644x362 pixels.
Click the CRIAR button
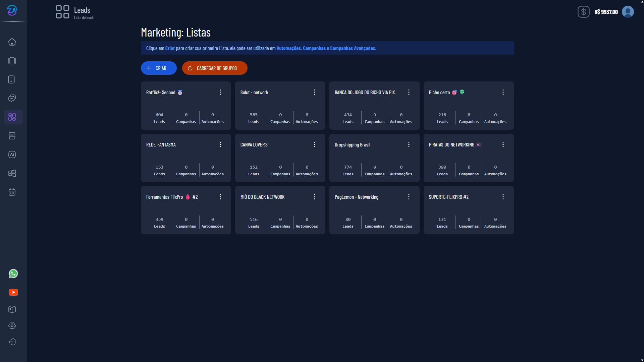(x=159, y=68)
